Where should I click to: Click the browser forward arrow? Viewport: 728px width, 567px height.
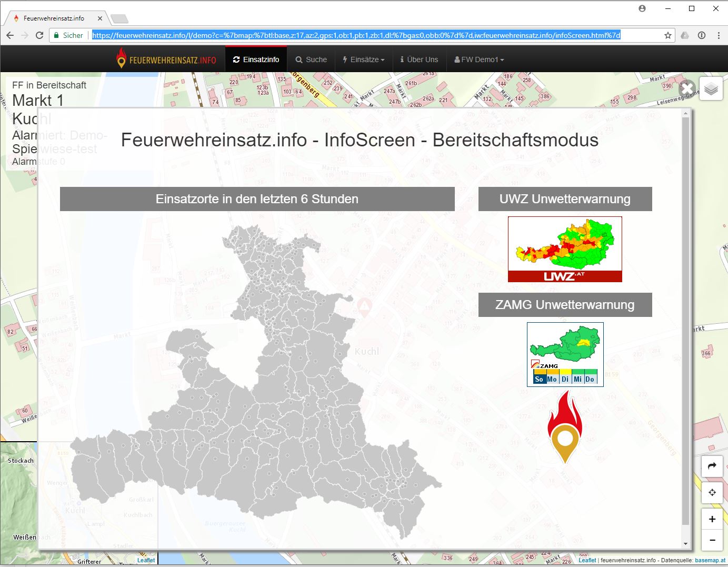pyautogui.click(x=25, y=35)
